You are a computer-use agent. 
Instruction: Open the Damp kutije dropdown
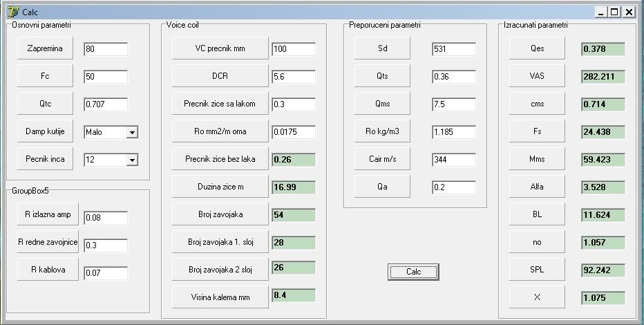(x=132, y=132)
